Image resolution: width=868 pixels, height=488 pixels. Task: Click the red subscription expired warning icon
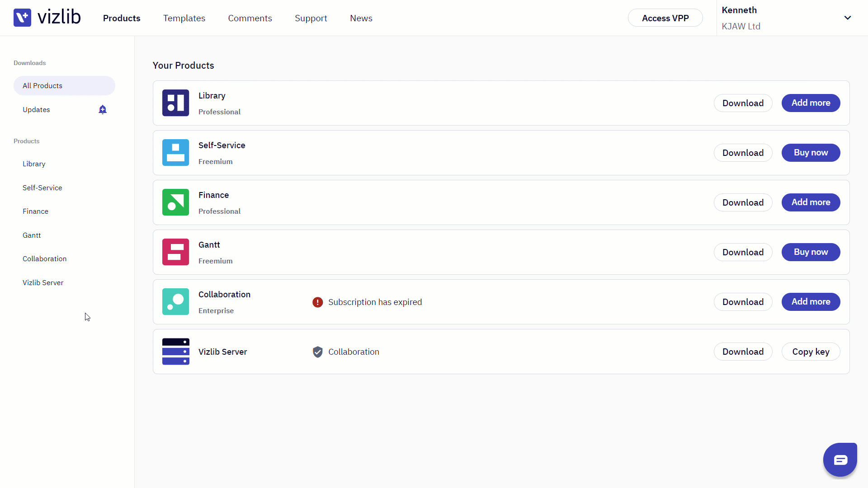(x=318, y=302)
